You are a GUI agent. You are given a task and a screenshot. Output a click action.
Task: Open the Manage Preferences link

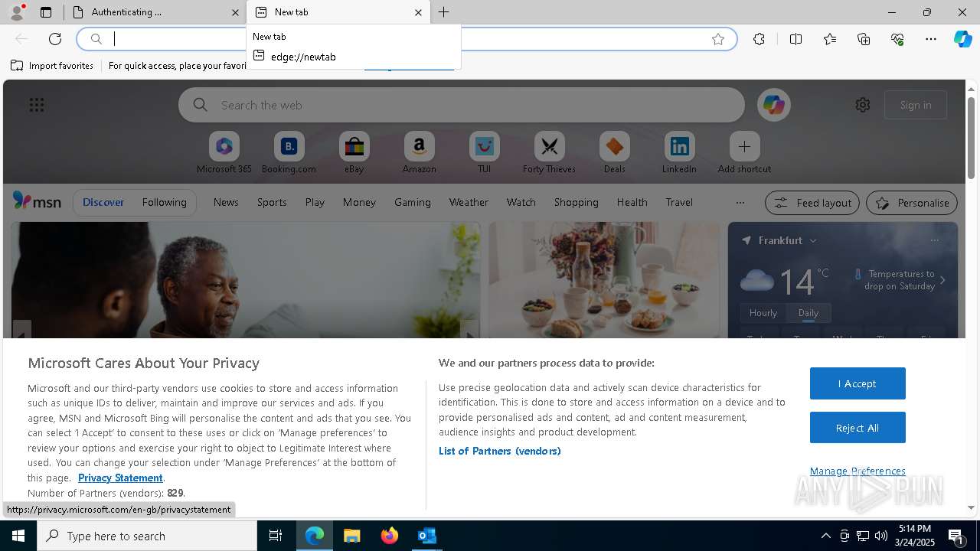857,471
